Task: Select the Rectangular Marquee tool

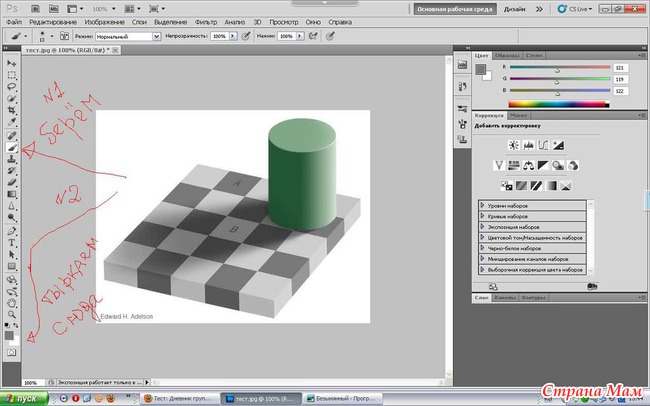Action: pyautogui.click(x=12, y=75)
